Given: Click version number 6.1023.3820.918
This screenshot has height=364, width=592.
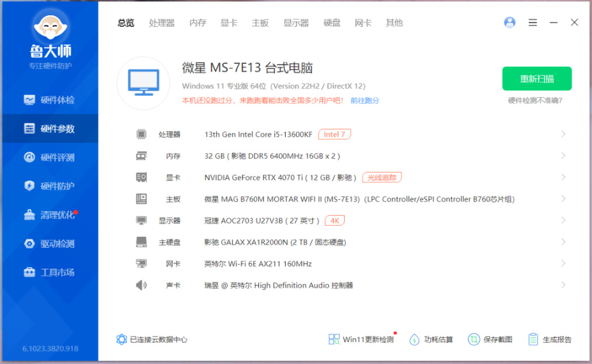Looking at the screenshot, I should pyautogui.click(x=50, y=349).
